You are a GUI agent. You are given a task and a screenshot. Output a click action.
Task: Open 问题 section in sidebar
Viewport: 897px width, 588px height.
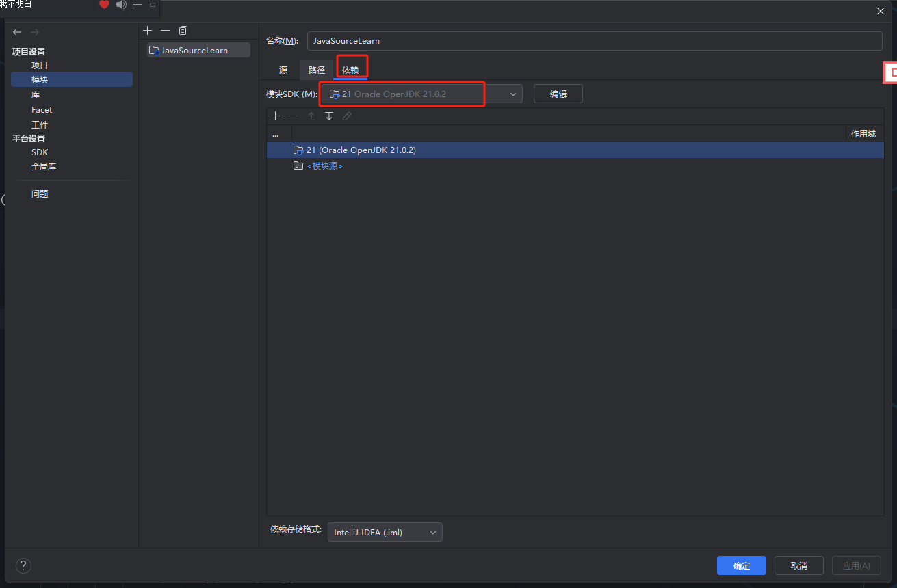40,193
